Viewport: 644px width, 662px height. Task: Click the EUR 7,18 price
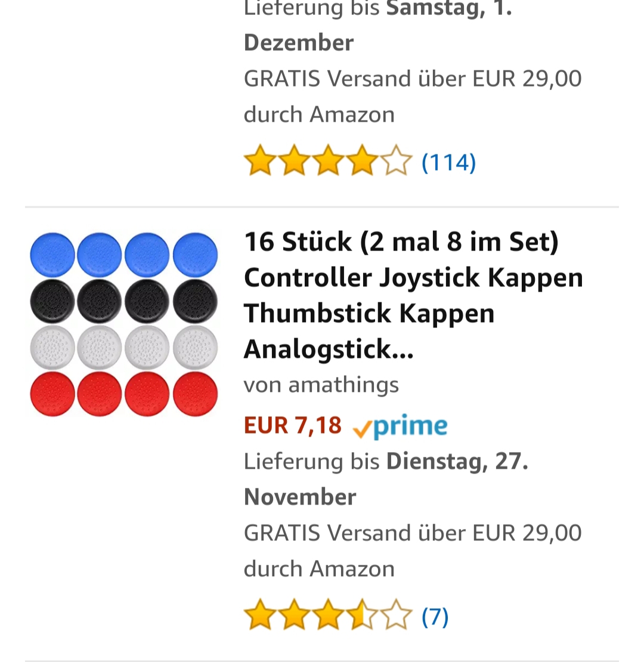point(292,425)
